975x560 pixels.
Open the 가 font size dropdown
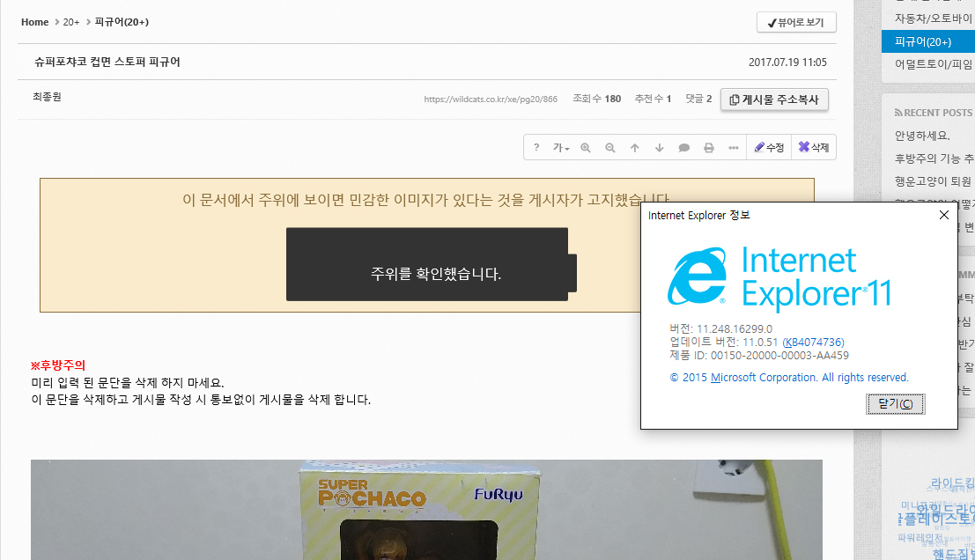click(561, 147)
